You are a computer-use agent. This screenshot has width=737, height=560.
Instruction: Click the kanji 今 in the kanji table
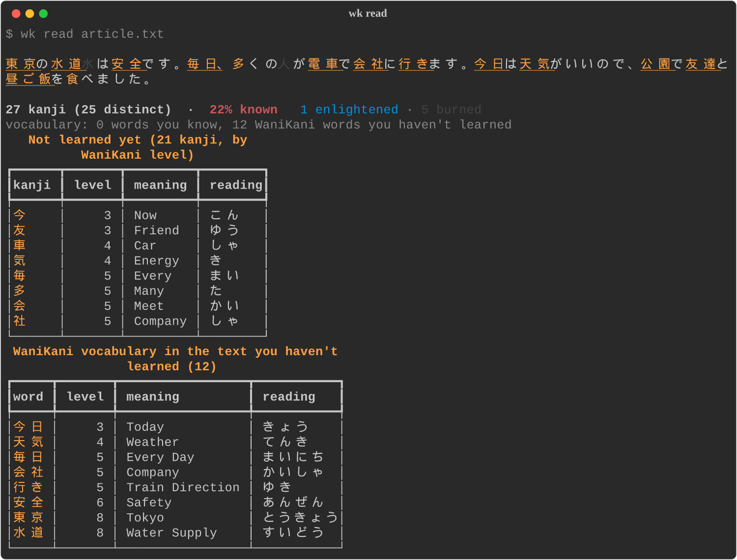(x=19, y=215)
